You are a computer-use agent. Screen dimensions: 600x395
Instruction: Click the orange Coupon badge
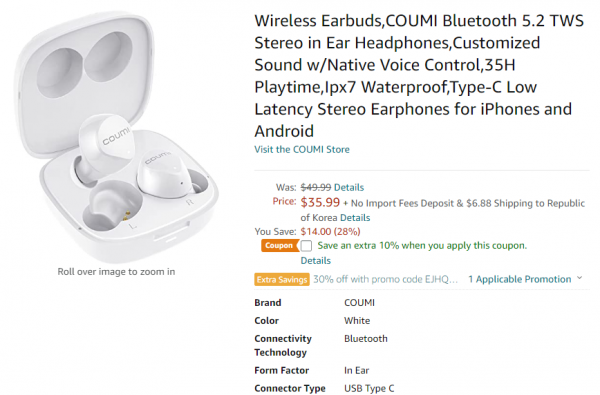[x=279, y=245]
